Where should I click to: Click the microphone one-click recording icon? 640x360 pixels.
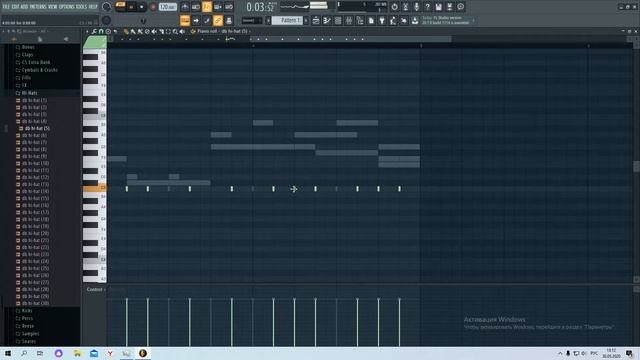416,7
